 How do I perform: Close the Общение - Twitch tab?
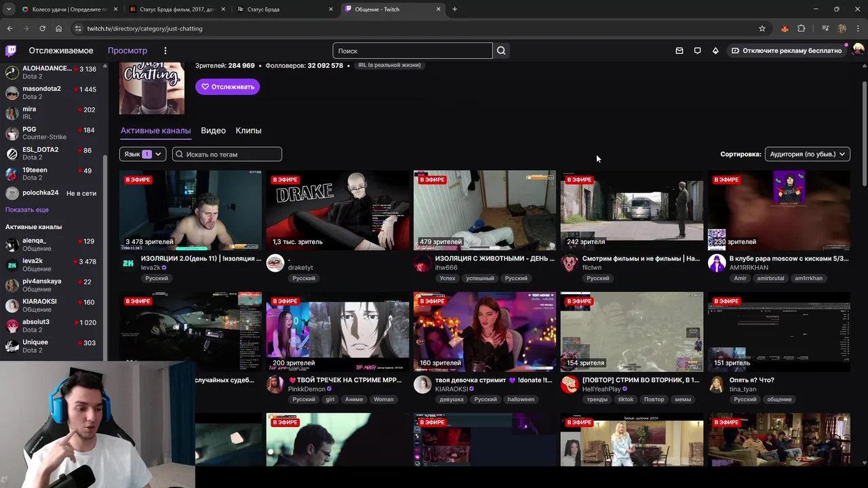point(438,9)
